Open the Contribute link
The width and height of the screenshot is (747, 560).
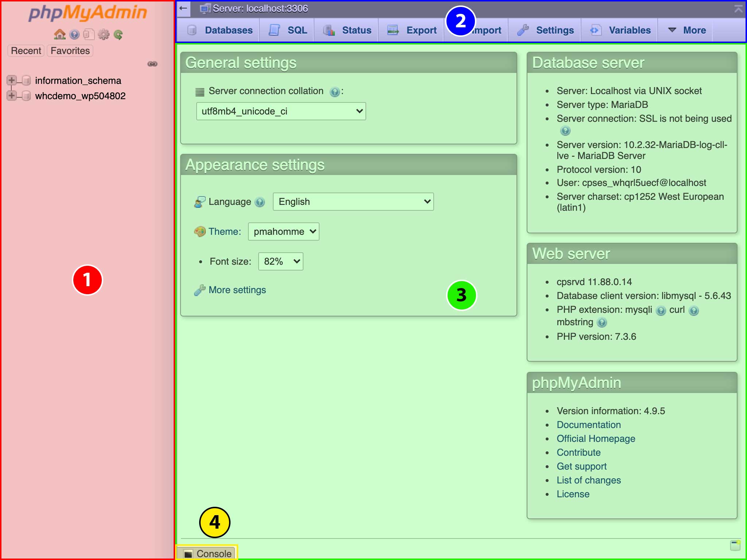click(x=578, y=452)
